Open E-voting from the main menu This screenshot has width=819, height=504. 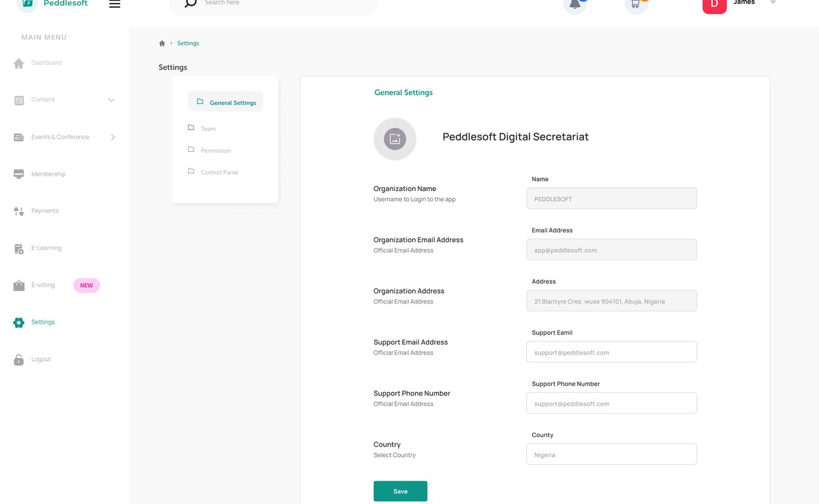pyautogui.click(x=43, y=285)
